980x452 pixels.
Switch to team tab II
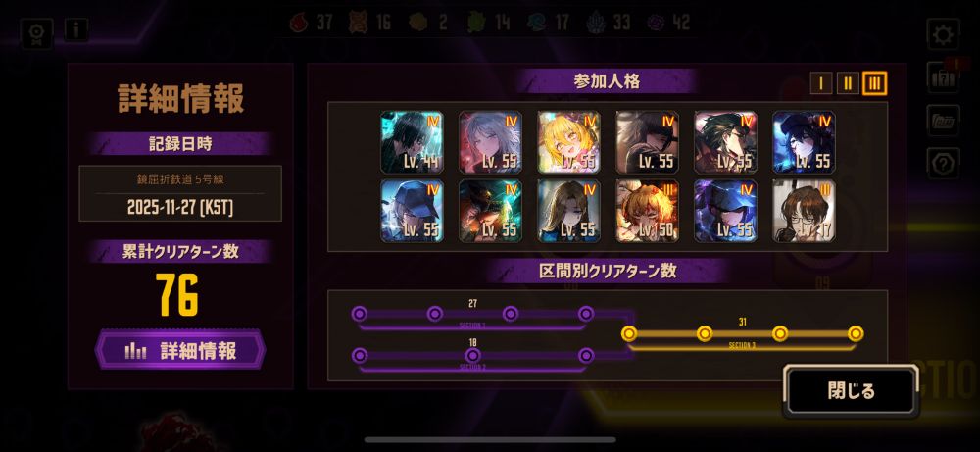(848, 83)
